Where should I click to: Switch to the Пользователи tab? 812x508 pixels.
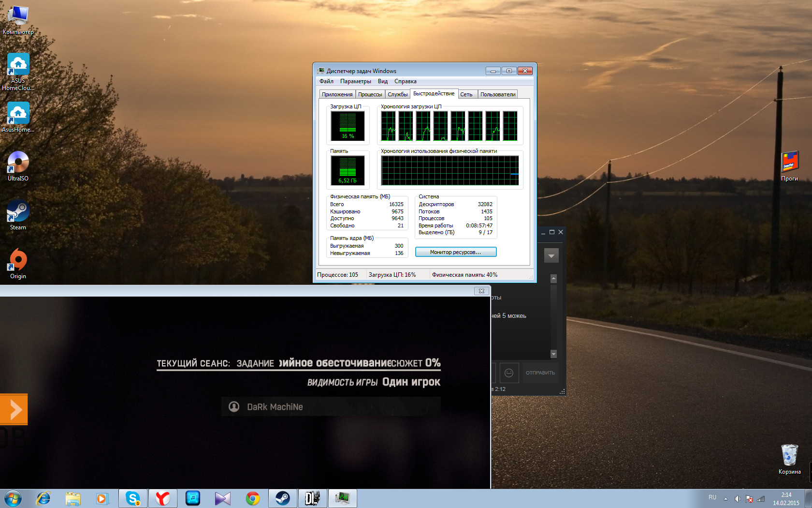pyautogui.click(x=498, y=94)
